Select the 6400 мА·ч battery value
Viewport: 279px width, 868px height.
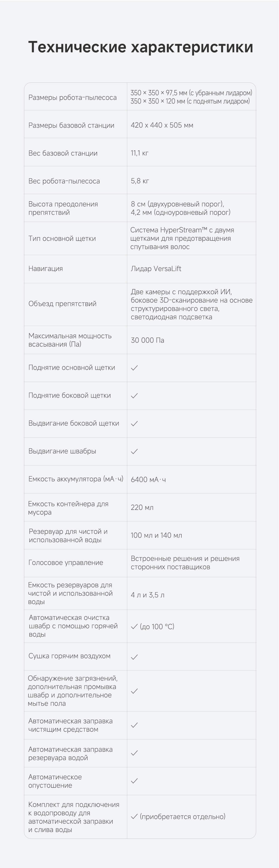pos(148,479)
